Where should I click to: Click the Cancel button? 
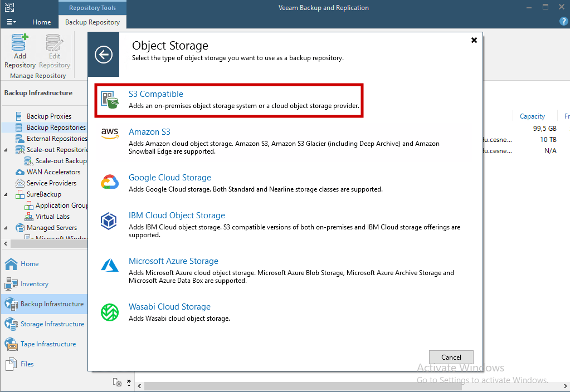click(451, 357)
